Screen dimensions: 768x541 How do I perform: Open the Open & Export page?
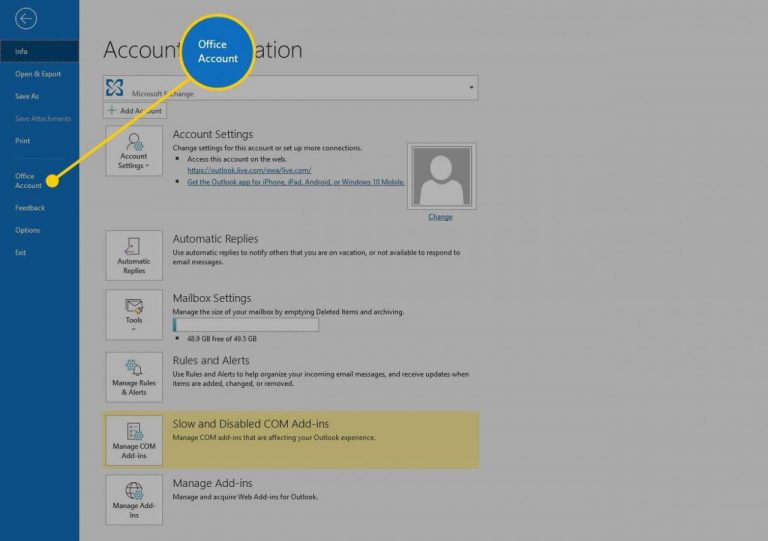[x=38, y=74]
